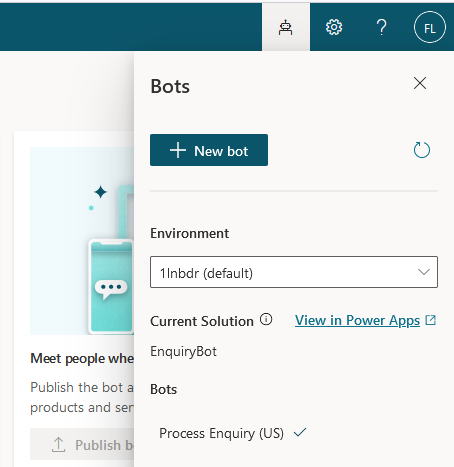Click the checkmark next to Process Enquiry

tap(300, 433)
